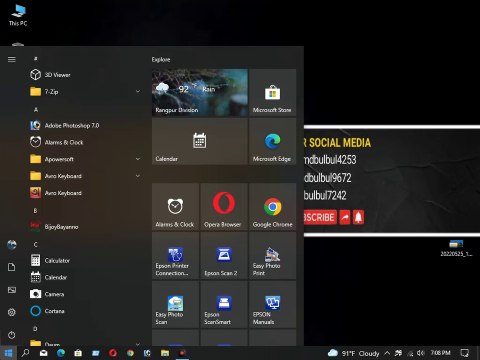Open Google Chrome from the taskbar
480x360 pixels.
coord(130,353)
